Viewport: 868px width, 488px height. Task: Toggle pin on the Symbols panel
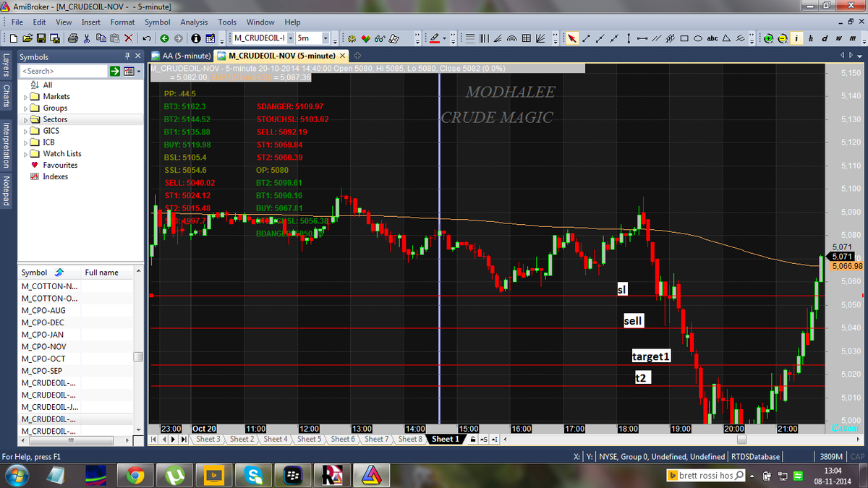click(x=128, y=56)
